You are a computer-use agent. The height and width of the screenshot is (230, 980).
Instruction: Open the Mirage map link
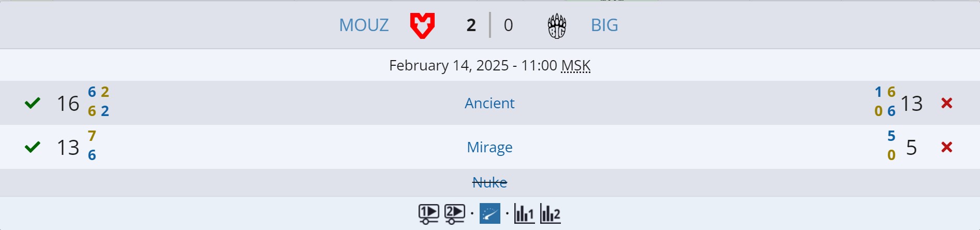pos(489,147)
